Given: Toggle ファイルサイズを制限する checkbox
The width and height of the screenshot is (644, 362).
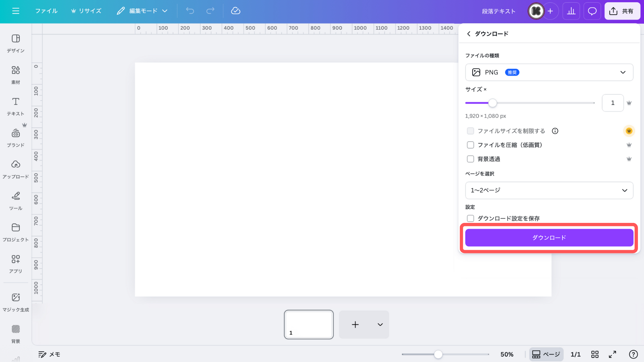Looking at the screenshot, I should (471, 131).
